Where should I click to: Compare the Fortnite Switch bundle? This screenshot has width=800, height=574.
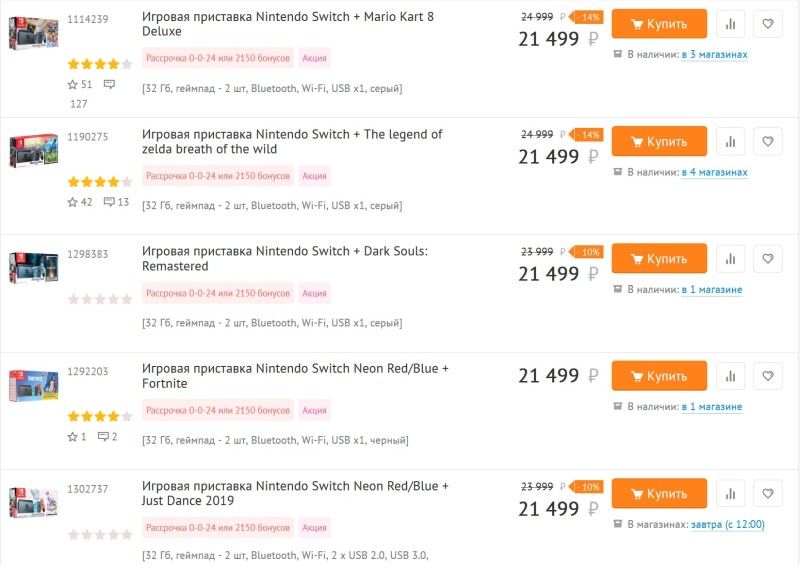pos(730,376)
